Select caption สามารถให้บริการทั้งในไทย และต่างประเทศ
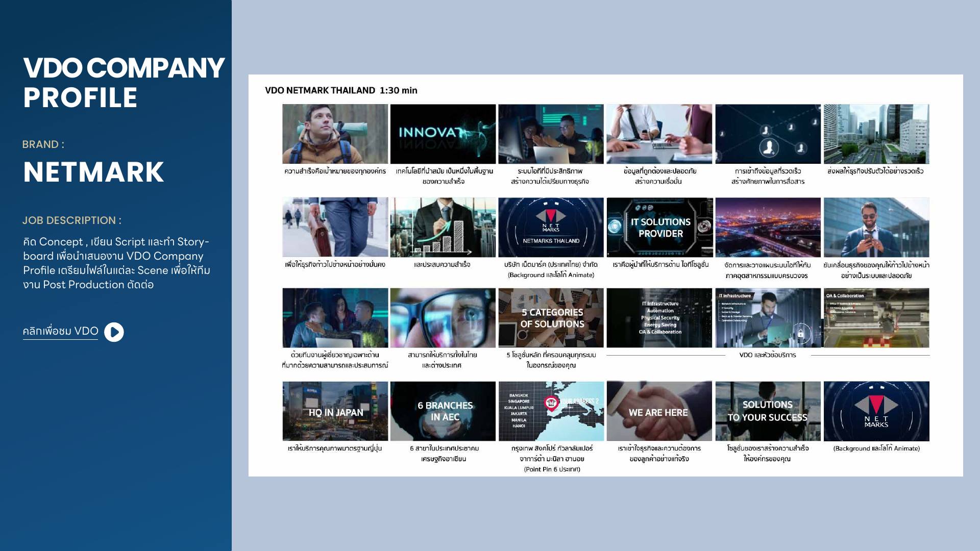 tap(442, 360)
